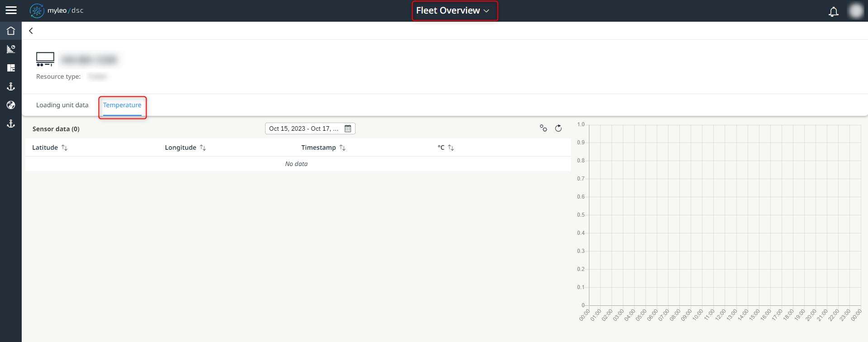The width and height of the screenshot is (868, 342).
Task: Open the sensor table settings icon
Action: click(543, 128)
